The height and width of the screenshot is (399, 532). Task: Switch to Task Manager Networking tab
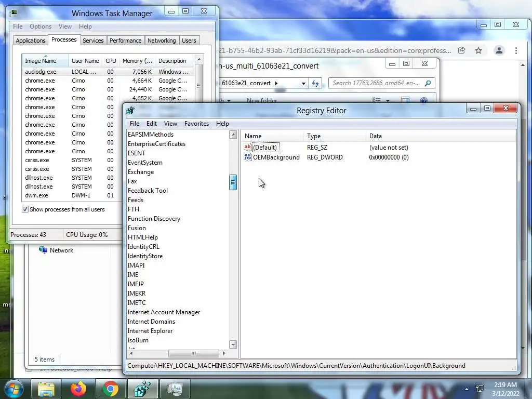click(x=162, y=41)
